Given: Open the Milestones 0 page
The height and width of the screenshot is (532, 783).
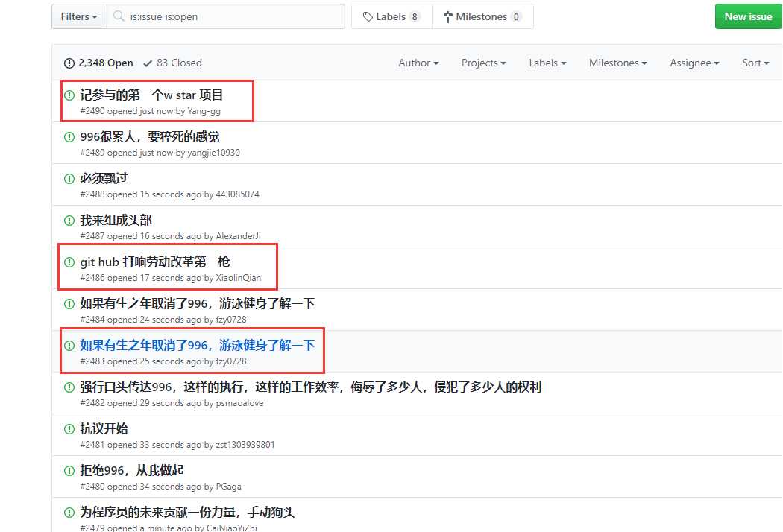Looking at the screenshot, I should (x=482, y=16).
